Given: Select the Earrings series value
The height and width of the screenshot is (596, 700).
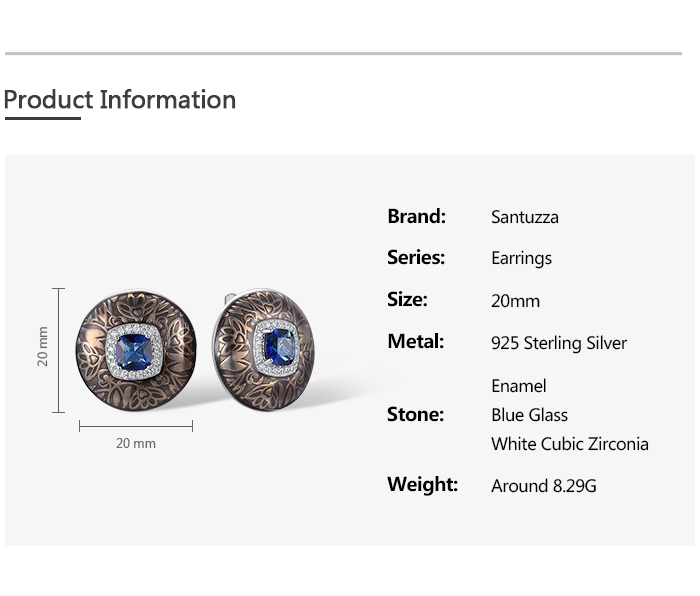Looking at the screenshot, I should pyautogui.click(x=521, y=259).
